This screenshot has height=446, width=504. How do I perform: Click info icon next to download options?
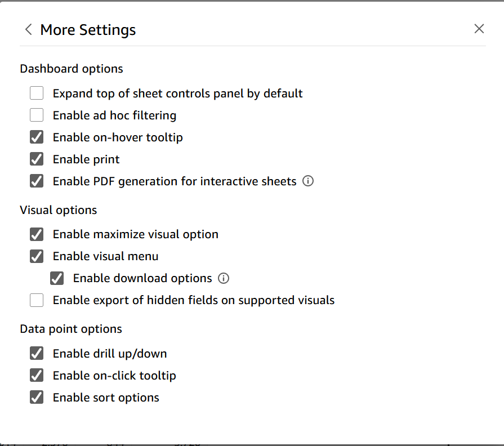224,278
